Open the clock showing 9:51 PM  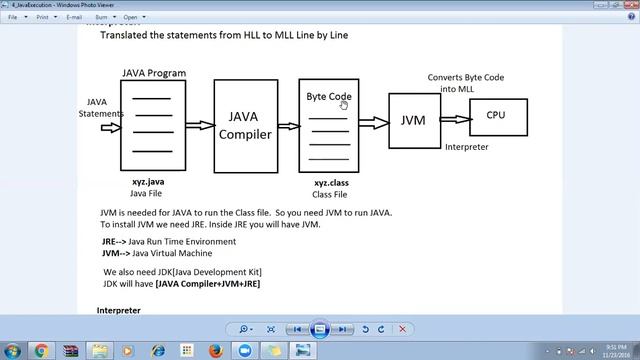[616, 351]
